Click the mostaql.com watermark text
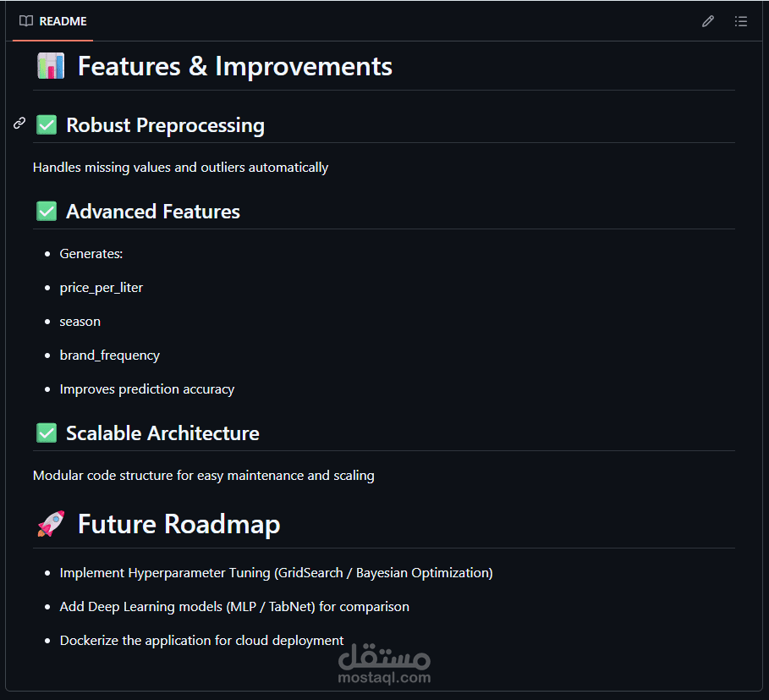 [x=384, y=677]
